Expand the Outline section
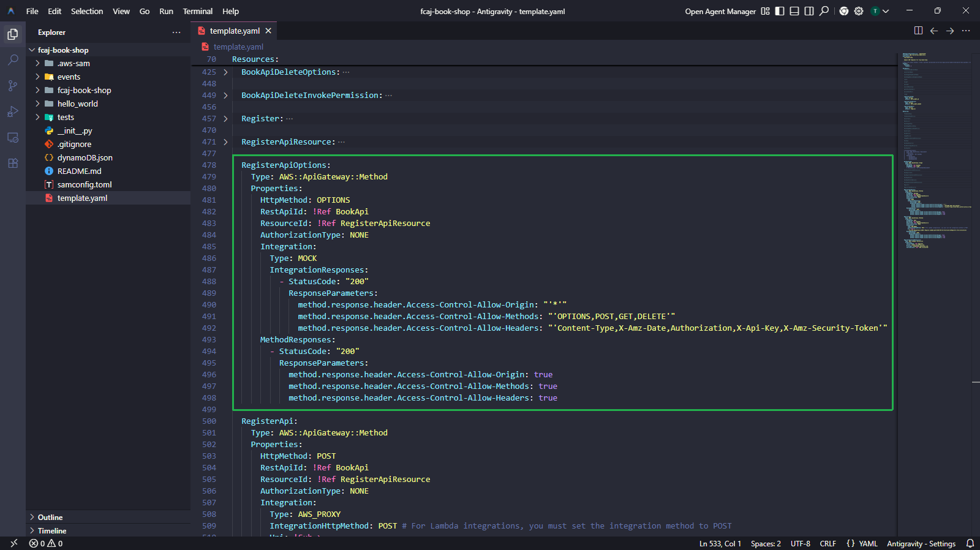 click(x=108, y=518)
